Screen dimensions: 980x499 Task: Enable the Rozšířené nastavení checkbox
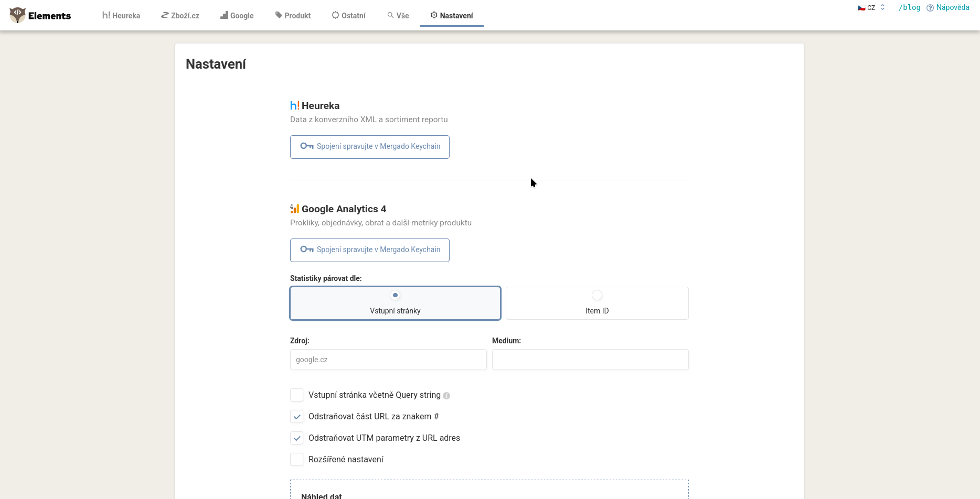297,459
